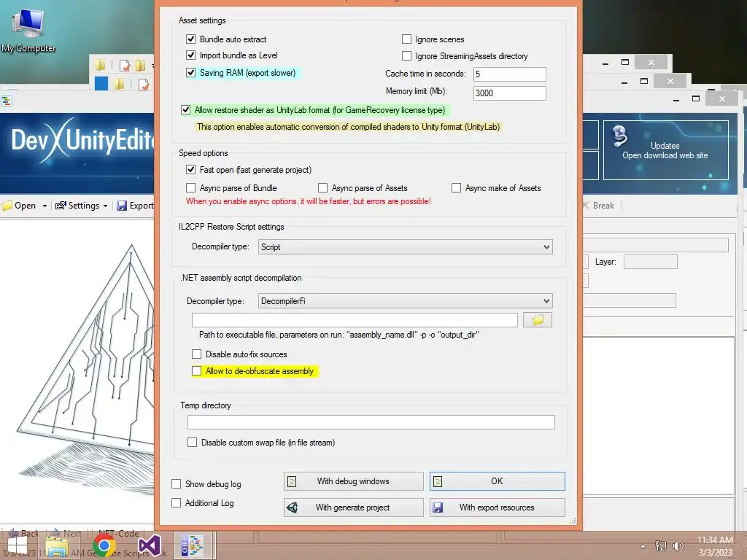
Task: Uncheck Import bundle as Level
Action: tap(191, 55)
